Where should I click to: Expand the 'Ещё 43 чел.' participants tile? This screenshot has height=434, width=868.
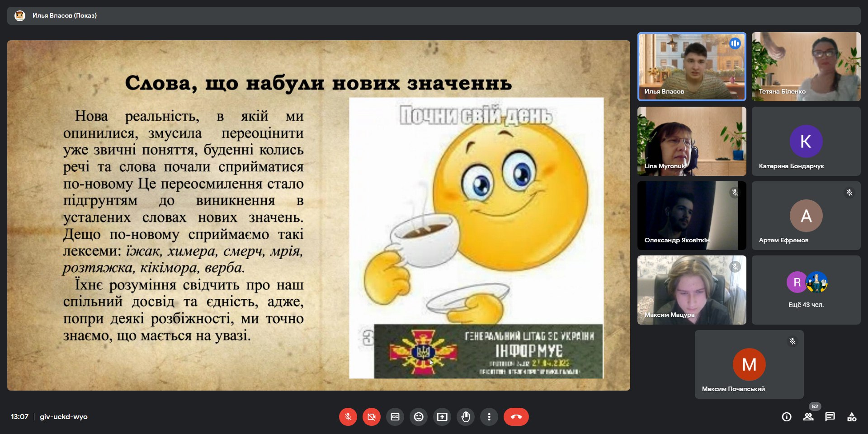click(806, 290)
